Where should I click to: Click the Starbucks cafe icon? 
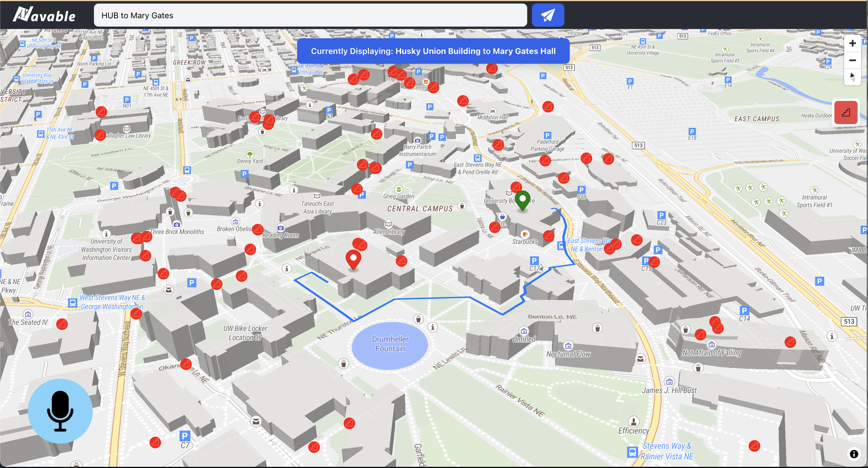(525, 234)
